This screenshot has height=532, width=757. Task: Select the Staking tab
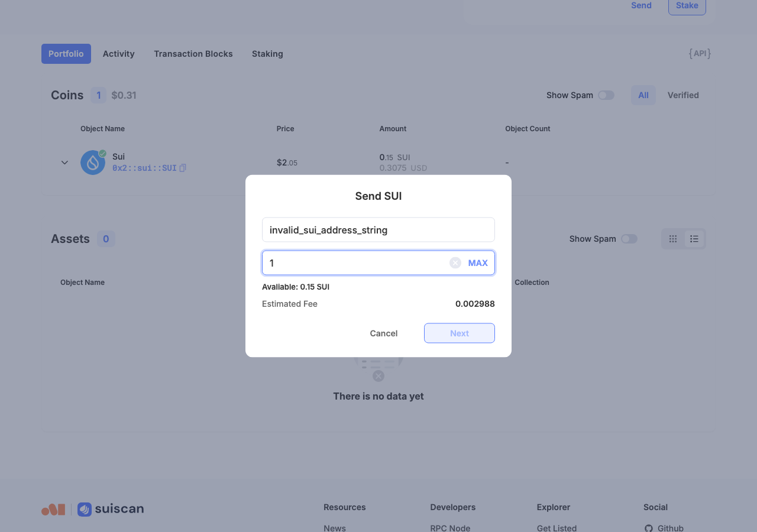click(x=267, y=54)
